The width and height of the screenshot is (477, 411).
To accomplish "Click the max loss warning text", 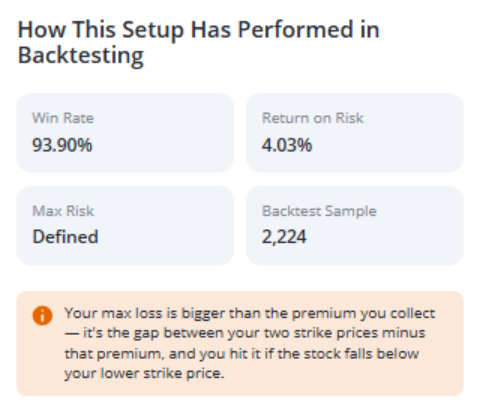I will pos(250,343).
